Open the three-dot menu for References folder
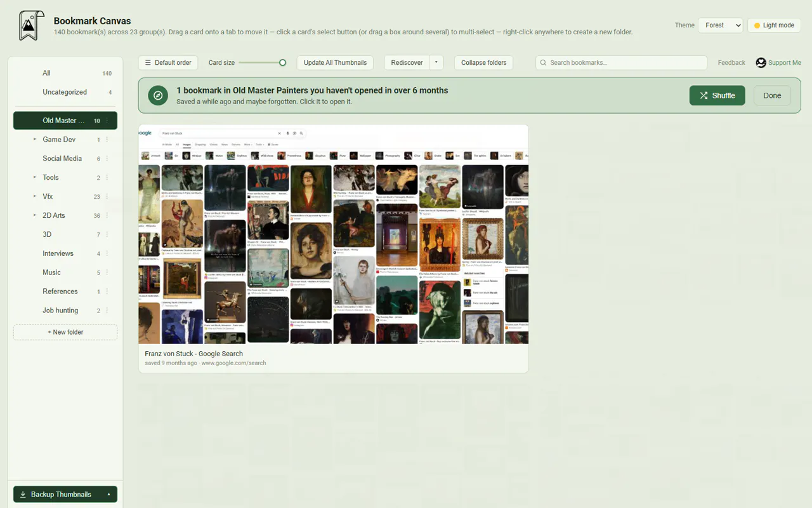This screenshot has height=508, width=812. tap(107, 292)
